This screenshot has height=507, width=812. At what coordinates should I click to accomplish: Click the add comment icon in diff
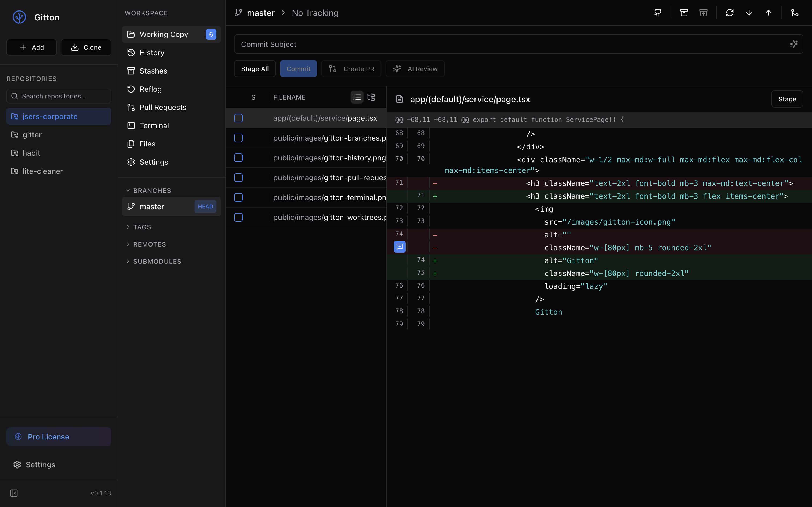point(400,247)
